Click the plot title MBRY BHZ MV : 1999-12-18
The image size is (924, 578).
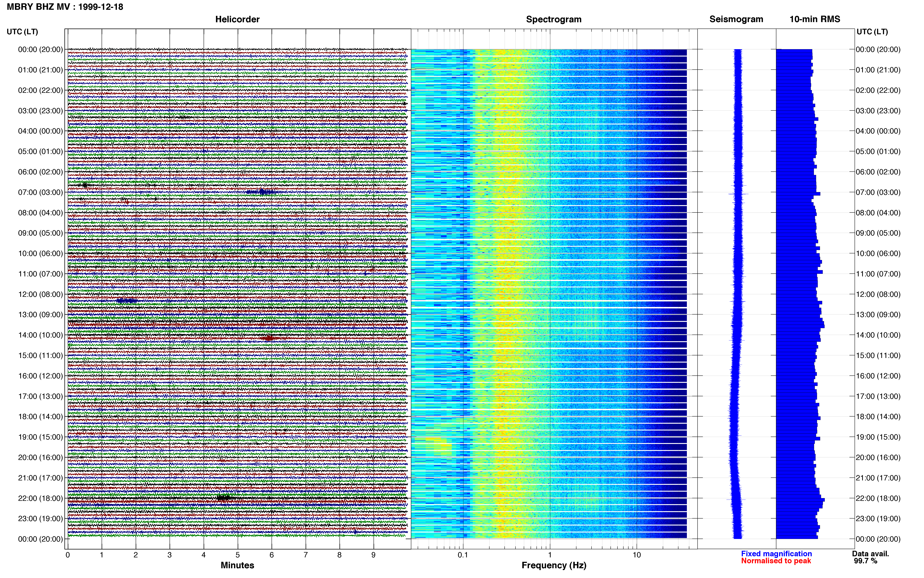65,7
